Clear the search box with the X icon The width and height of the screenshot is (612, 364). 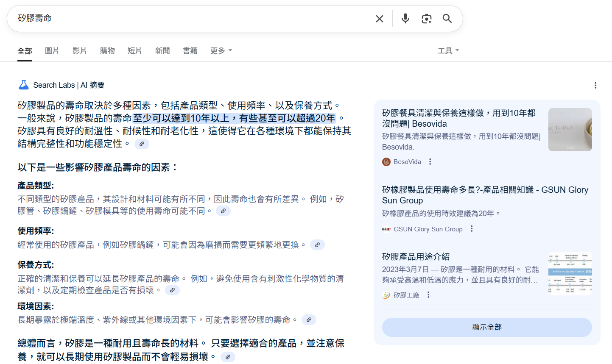380,19
